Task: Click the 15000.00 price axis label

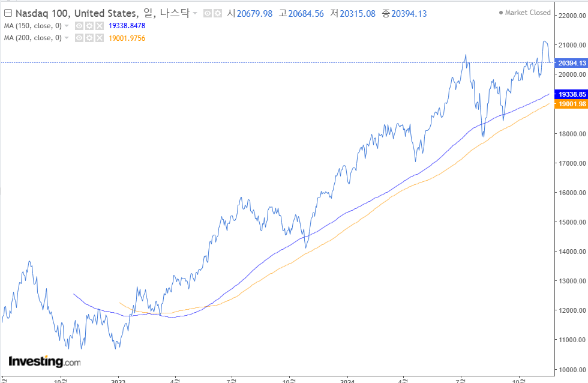Action: (572, 222)
